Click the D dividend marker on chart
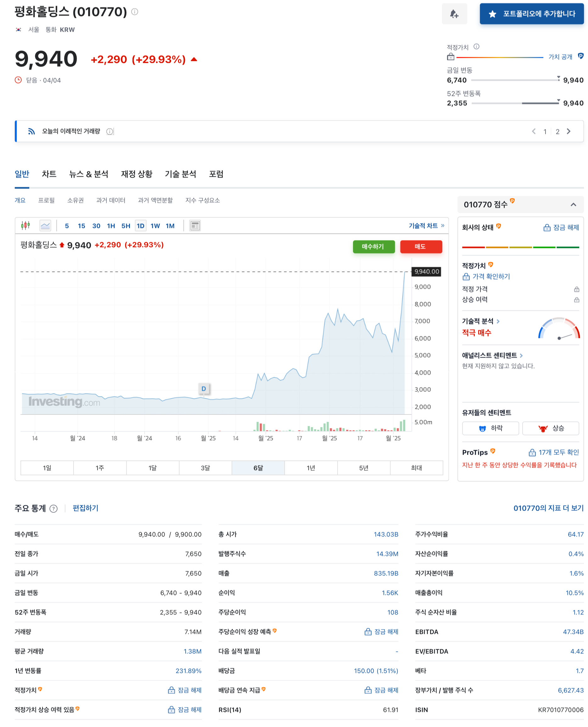This screenshot has height=727, width=588. (204, 389)
